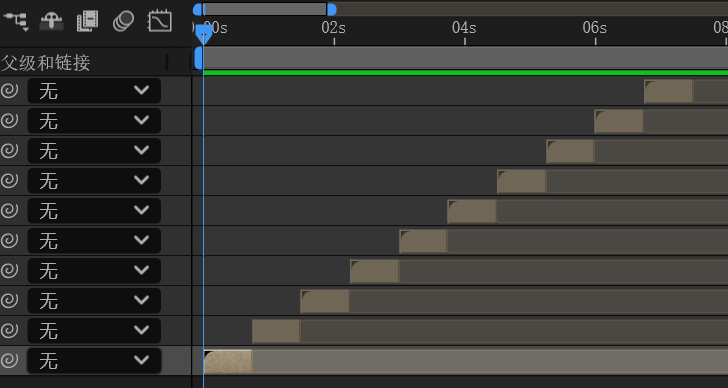Open the composition mini-flowchart icon

16,21
